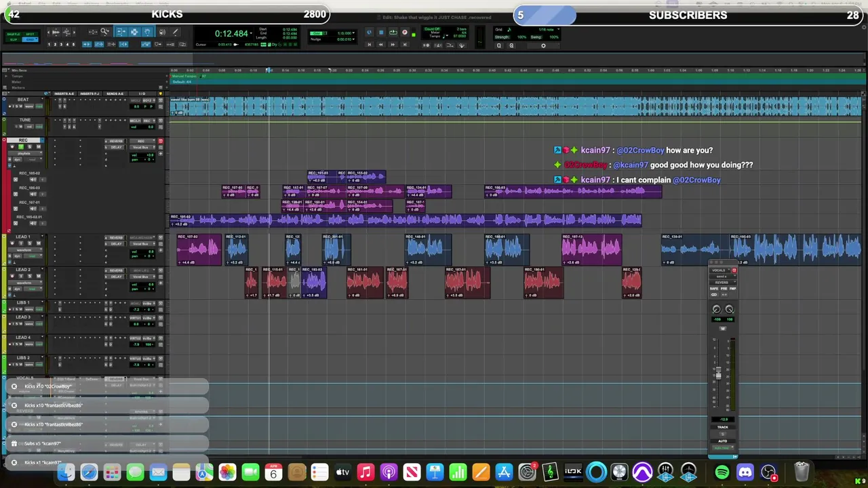Select the Pencil tool
The height and width of the screenshot is (488, 868).
[176, 32]
